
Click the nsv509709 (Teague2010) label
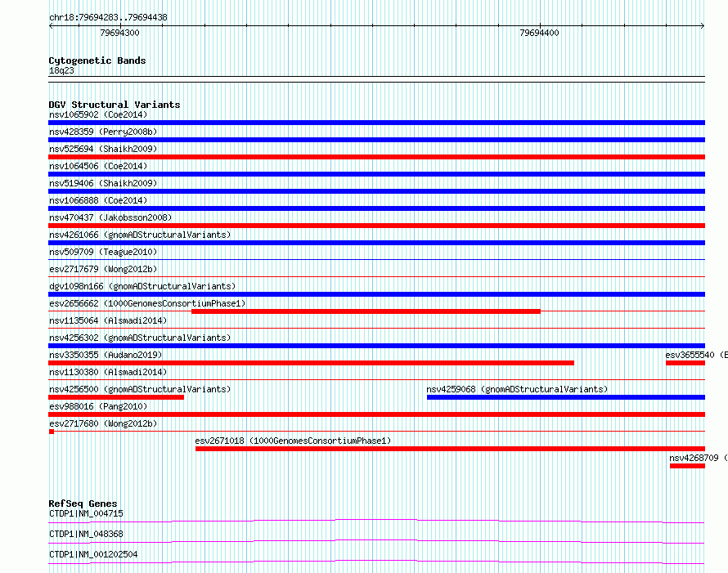103,252
